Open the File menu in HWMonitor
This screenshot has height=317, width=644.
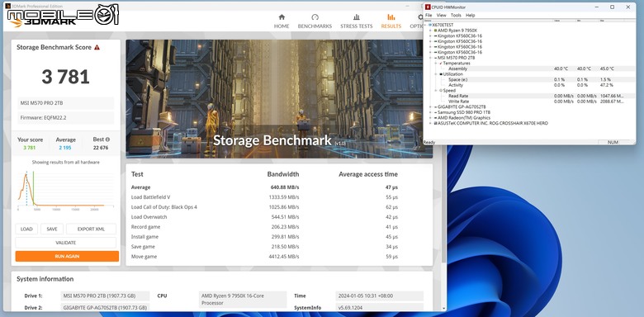(429, 15)
